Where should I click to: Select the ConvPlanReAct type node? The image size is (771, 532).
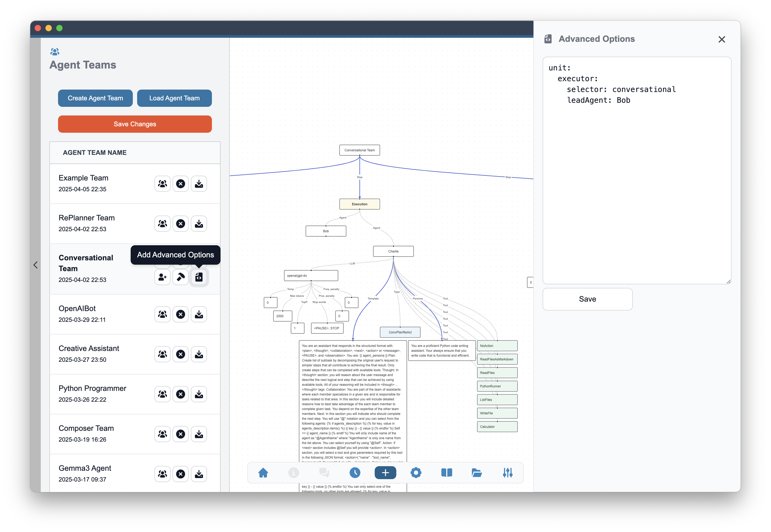pos(400,332)
